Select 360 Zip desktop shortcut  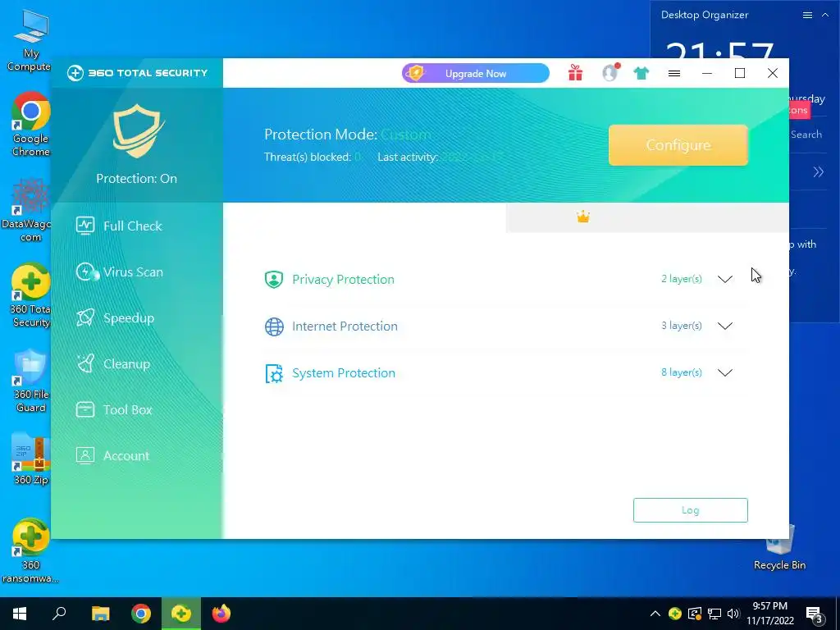click(x=30, y=459)
